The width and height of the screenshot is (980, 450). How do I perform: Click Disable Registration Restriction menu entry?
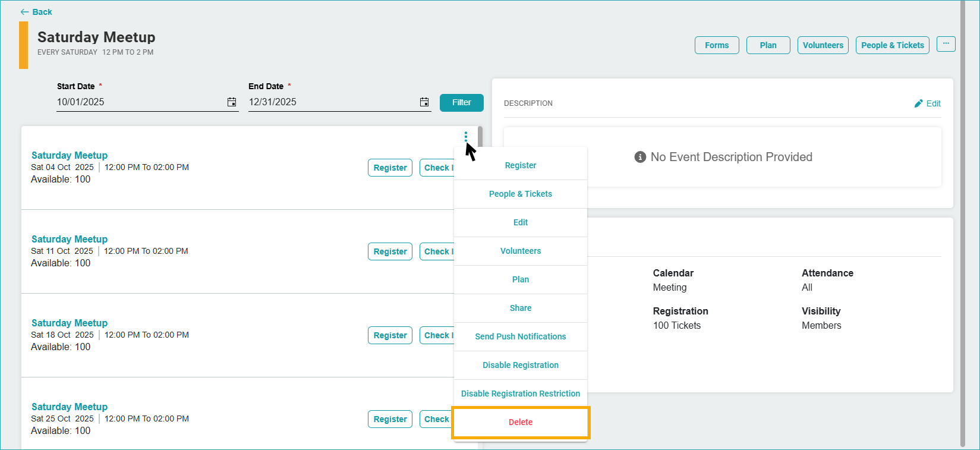click(x=521, y=394)
